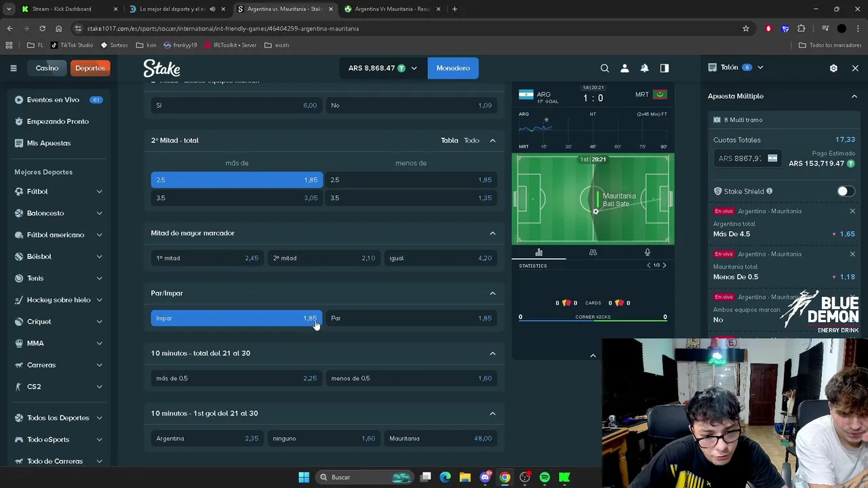Switch to Todo view in 2ª Mitad total

point(471,140)
